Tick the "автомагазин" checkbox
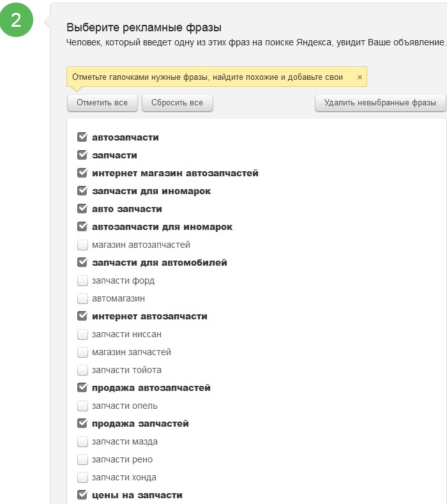The height and width of the screenshot is (504, 447). point(82,298)
